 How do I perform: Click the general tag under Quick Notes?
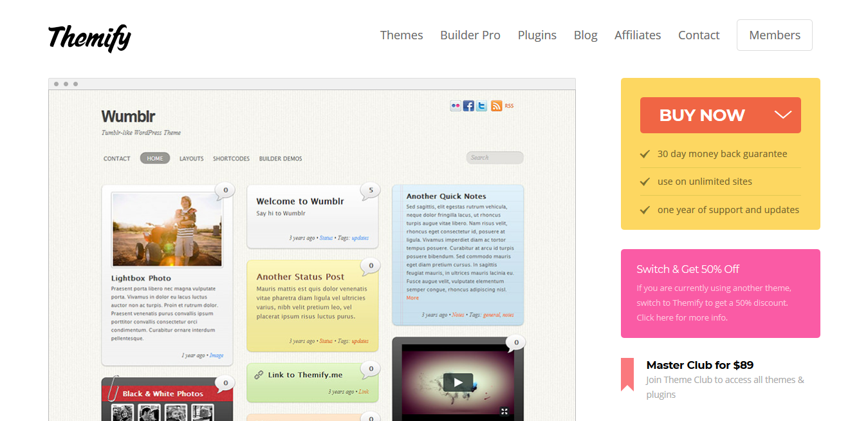click(x=492, y=315)
